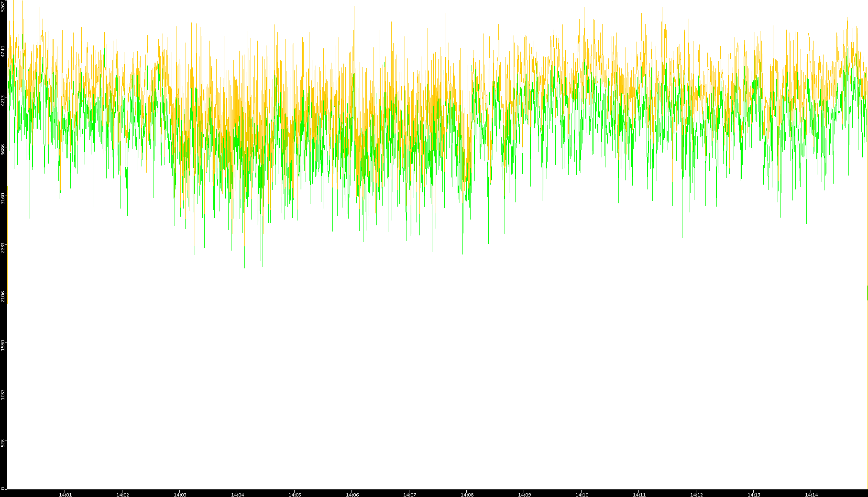Image resolution: width=868 pixels, height=497 pixels.
Task: Jump to the 14:04 time label
Action: [x=237, y=495]
